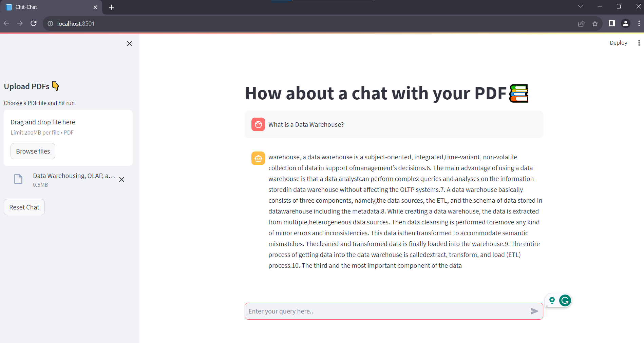Click the lightbulb suggestion icon
The image size is (644, 343).
pos(552,300)
